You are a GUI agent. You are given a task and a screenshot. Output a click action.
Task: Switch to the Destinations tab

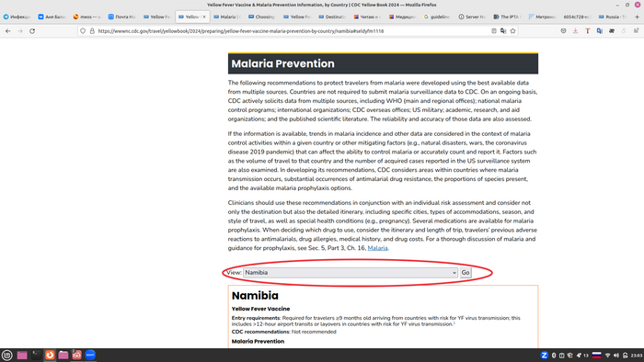click(332, 17)
